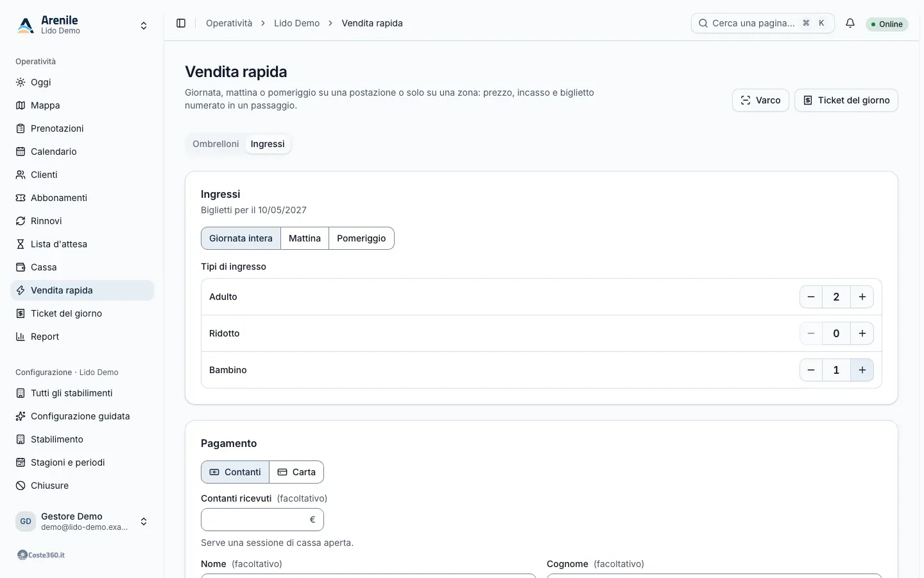Open the notifications bell

(850, 23)
